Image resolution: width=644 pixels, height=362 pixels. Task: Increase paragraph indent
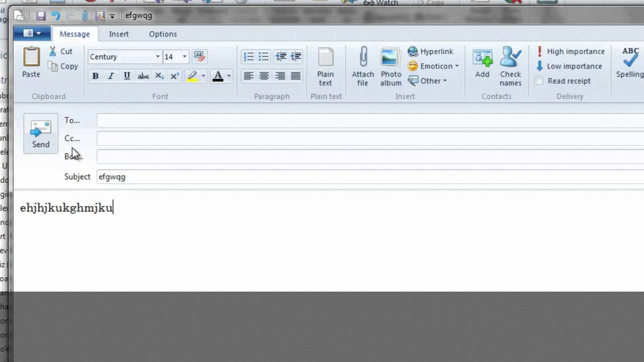296,57
